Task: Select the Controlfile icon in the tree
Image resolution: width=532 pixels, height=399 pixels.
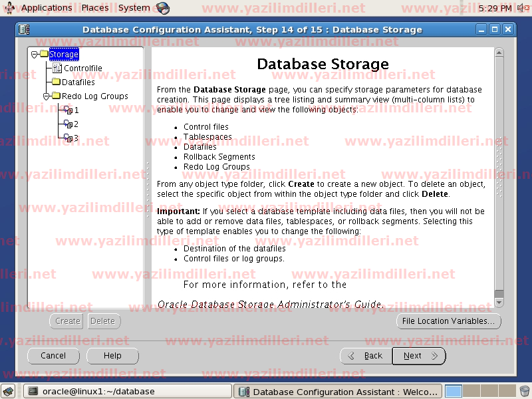Action: pyautogui.click(x=57, y=68)
